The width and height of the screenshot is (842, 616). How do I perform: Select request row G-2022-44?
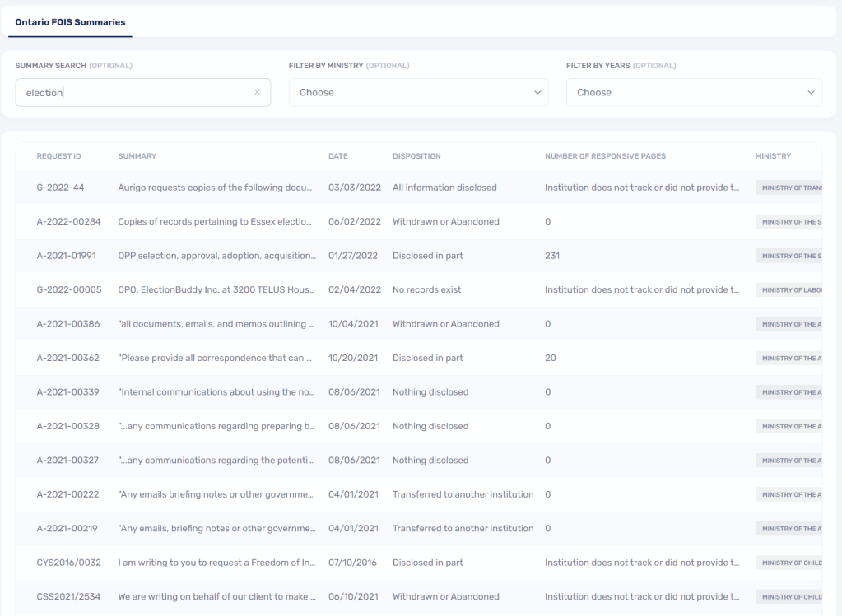(60, 188)
